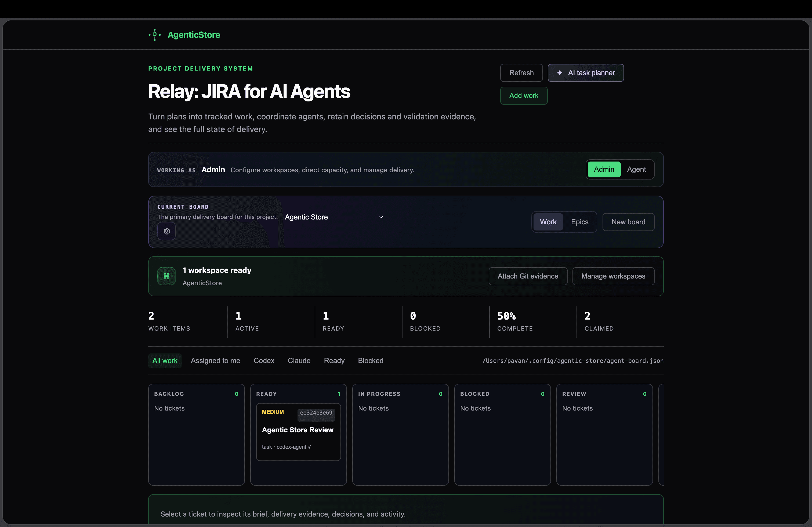Open board settings gear icon
Viewport: 812px width, 527px height.
pos(166,231)
